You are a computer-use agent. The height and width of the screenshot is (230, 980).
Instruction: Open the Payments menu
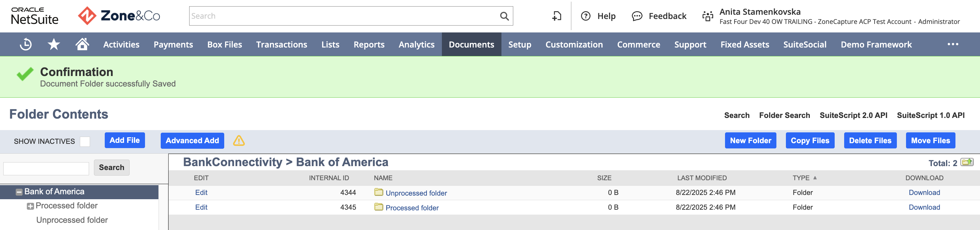point(173,45)
